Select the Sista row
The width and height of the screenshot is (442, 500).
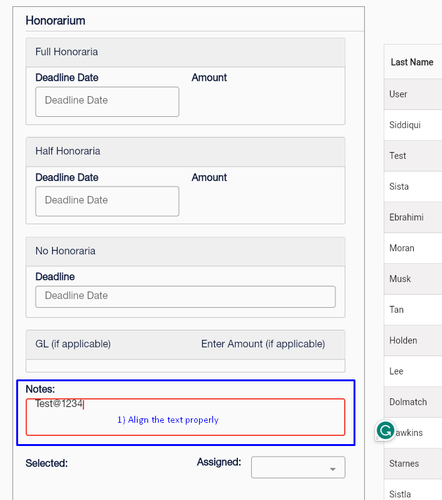(413, 186)
